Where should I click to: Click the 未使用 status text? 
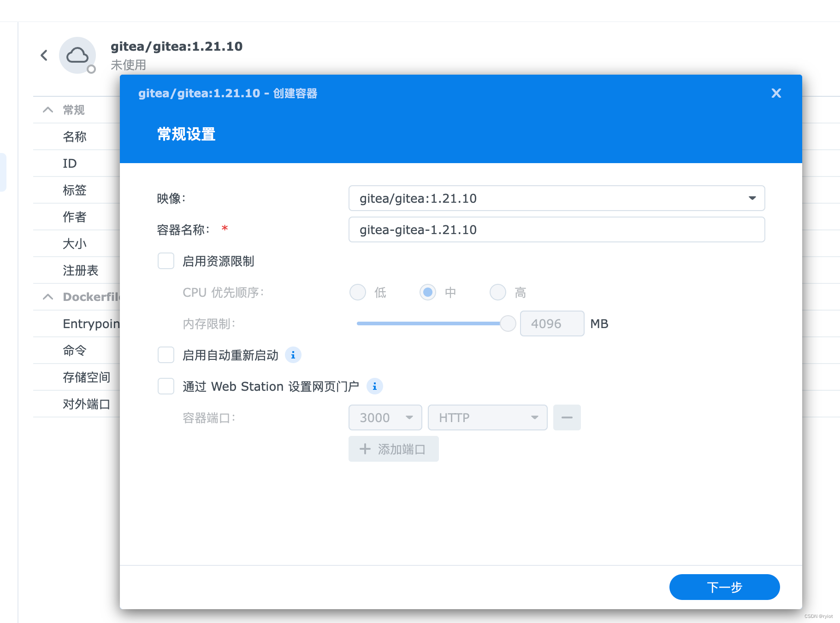coord(128,65)
